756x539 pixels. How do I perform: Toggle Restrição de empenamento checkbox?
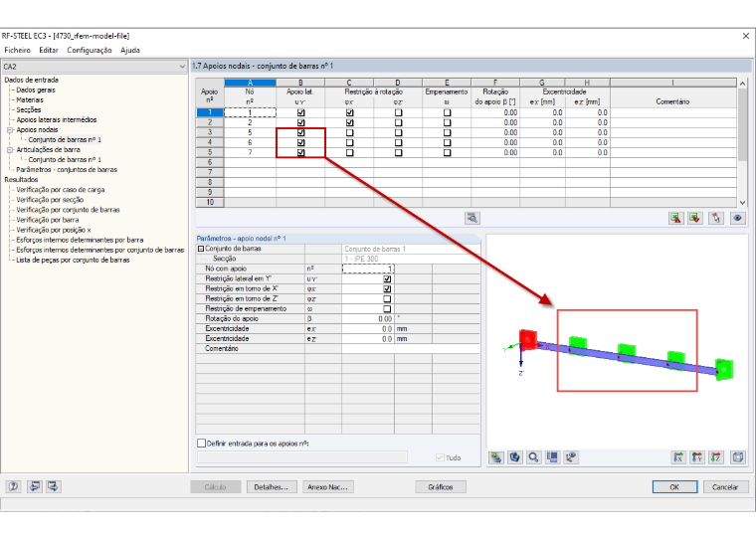387,309
